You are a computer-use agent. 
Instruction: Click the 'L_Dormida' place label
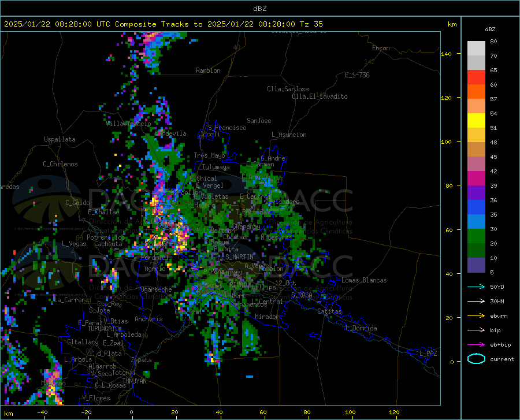(361, 328)
